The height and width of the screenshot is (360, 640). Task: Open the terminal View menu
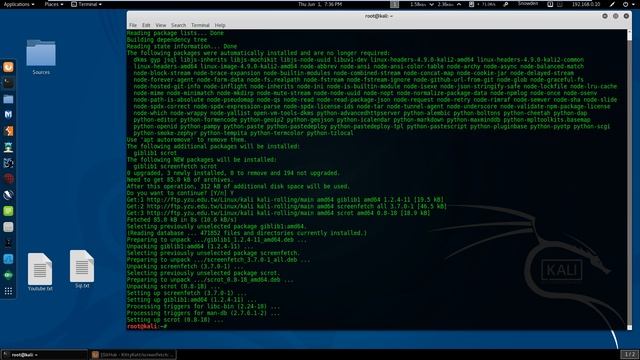161,25
